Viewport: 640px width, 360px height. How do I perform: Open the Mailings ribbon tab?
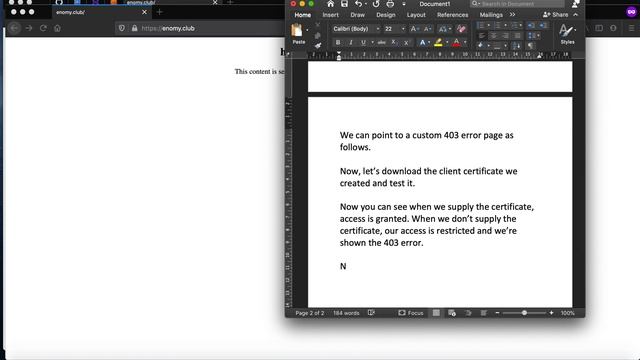tap(491, 15)
